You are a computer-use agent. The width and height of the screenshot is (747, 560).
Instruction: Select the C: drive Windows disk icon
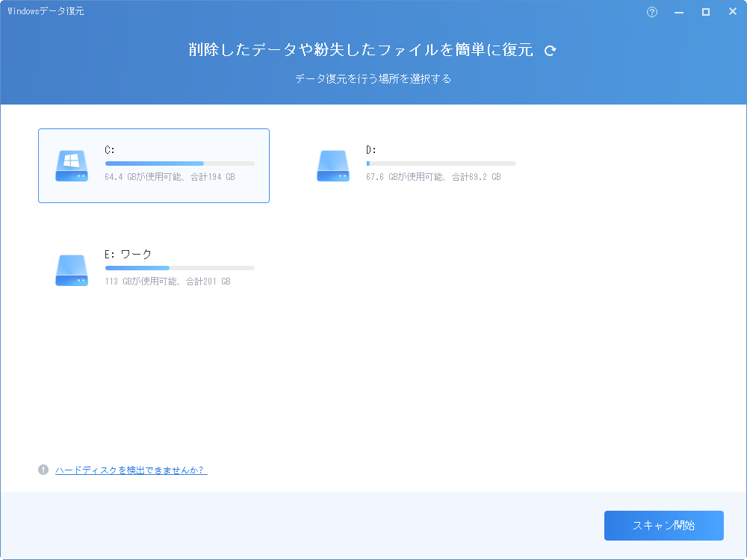(x=72, y=166)
